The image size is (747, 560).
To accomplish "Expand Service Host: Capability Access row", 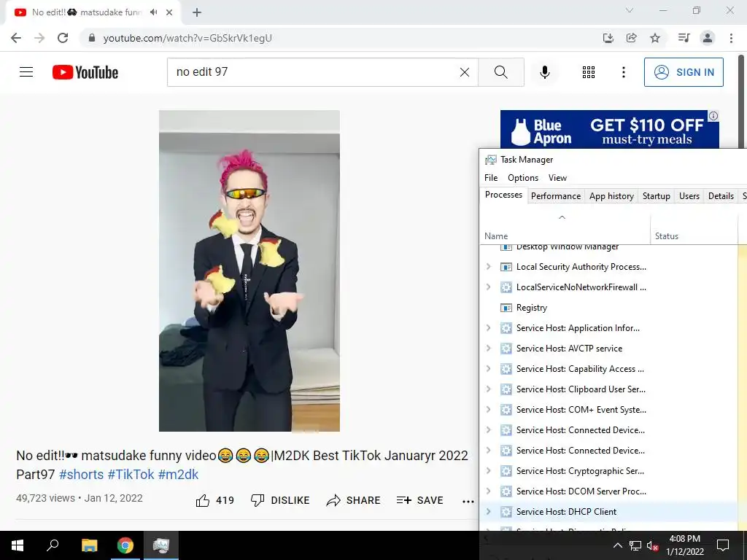I will [488, 369].
